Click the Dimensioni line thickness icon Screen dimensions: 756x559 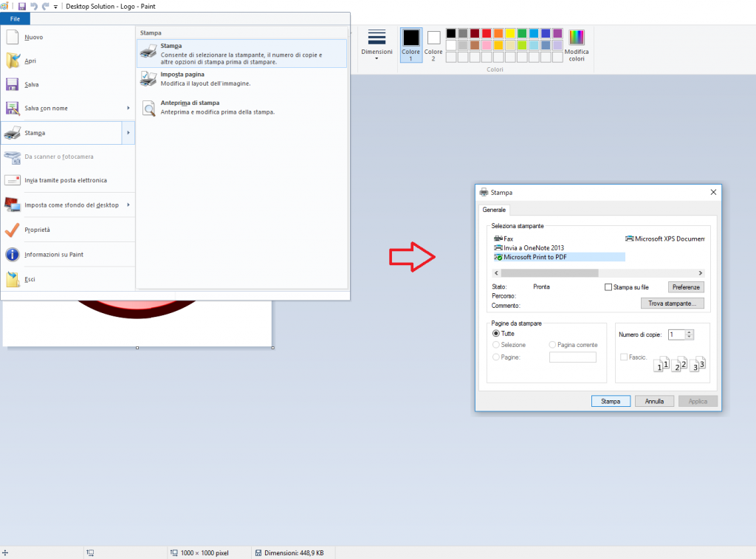click(x=377, y=37)
